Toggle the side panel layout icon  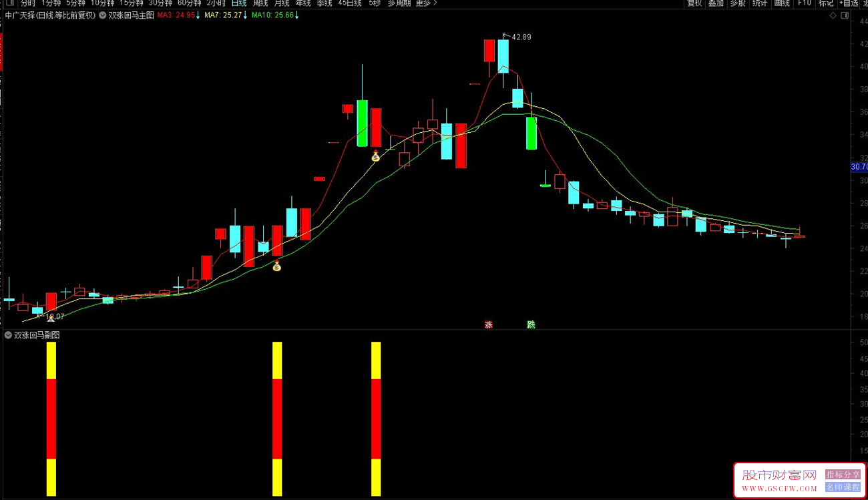(x=846, y=15)
